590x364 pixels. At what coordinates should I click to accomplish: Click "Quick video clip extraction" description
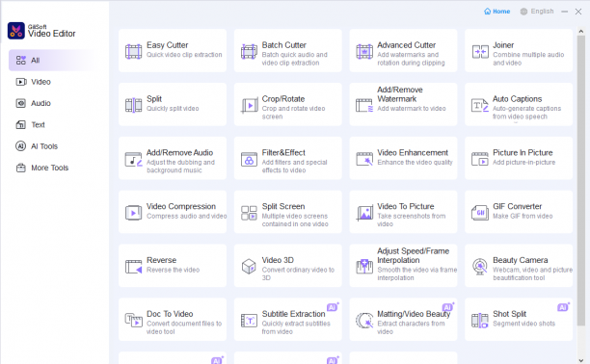coord(184,55)
